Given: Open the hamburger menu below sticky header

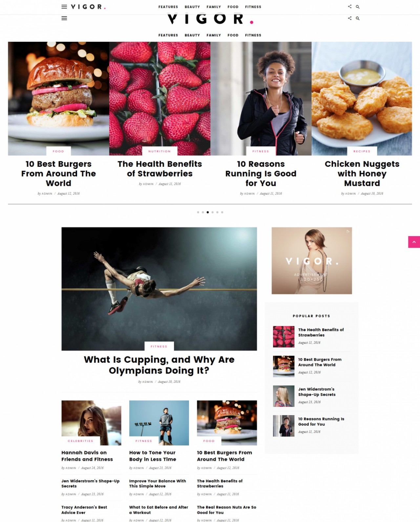Looking at the screenshot, I should click(64, 18).
